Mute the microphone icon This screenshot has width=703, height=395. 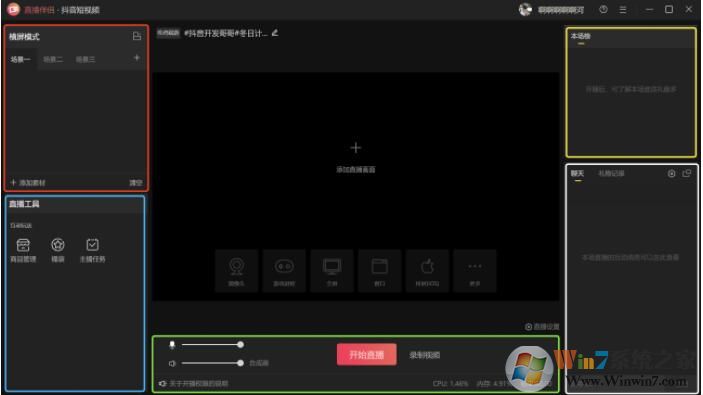pos(172,345)
